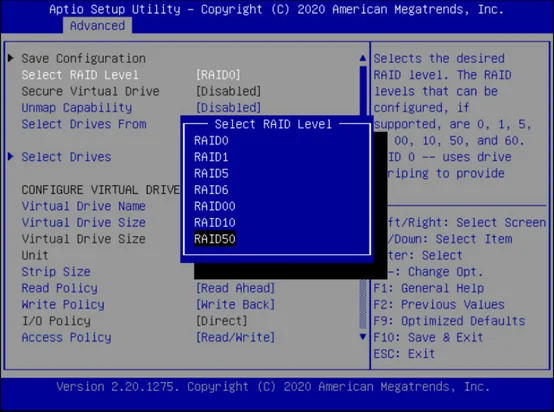Open the Access Policy [Read/Write] setting

tap(235, 337)
